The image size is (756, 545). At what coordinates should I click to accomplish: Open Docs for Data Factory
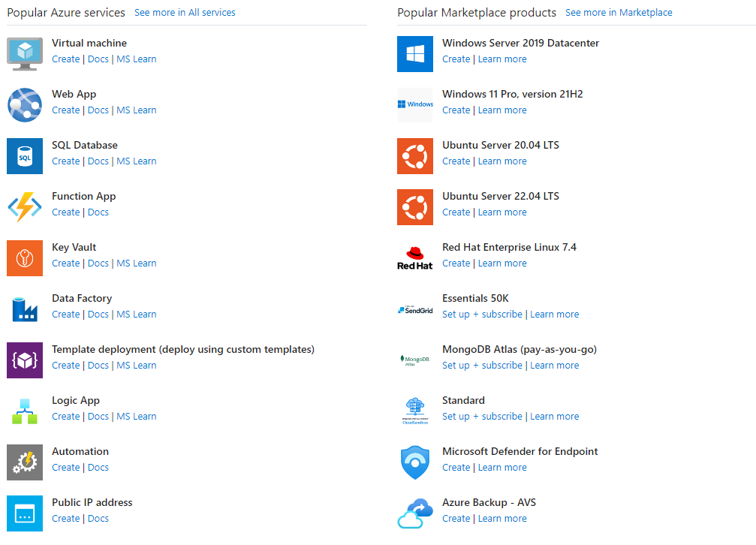[x=98, y=315]
